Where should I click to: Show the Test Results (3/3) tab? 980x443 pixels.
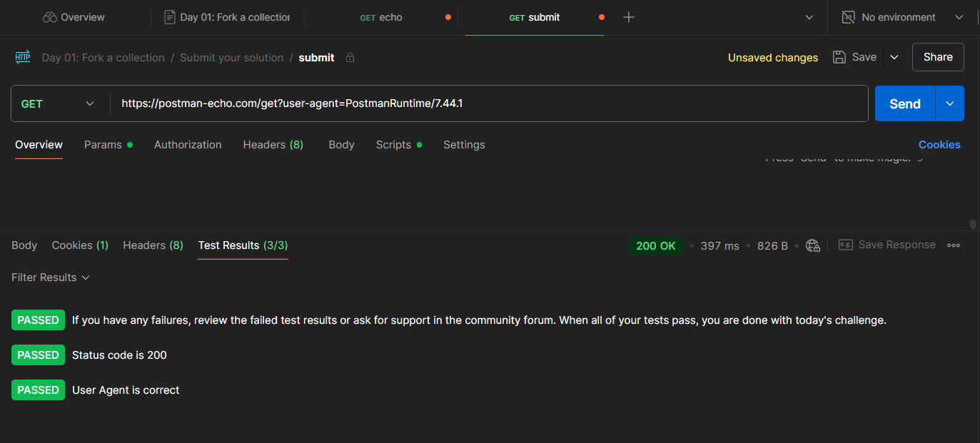243,245
